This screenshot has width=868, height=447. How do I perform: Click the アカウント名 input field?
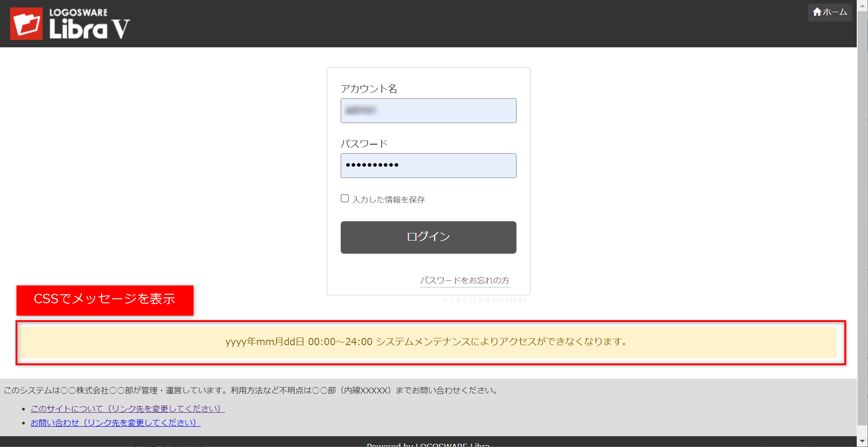pyautogui.click(x=428, y=110)
